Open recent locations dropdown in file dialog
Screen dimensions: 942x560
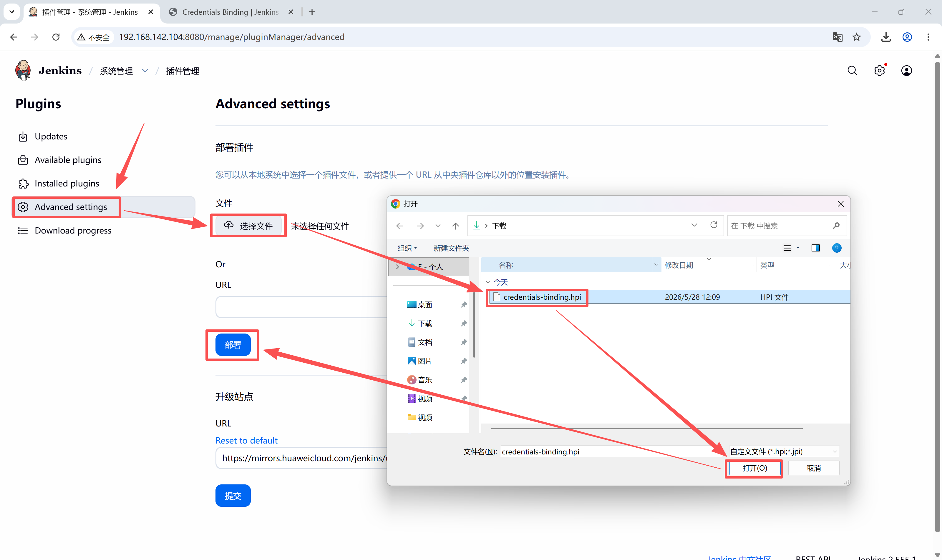pos(438,226)
